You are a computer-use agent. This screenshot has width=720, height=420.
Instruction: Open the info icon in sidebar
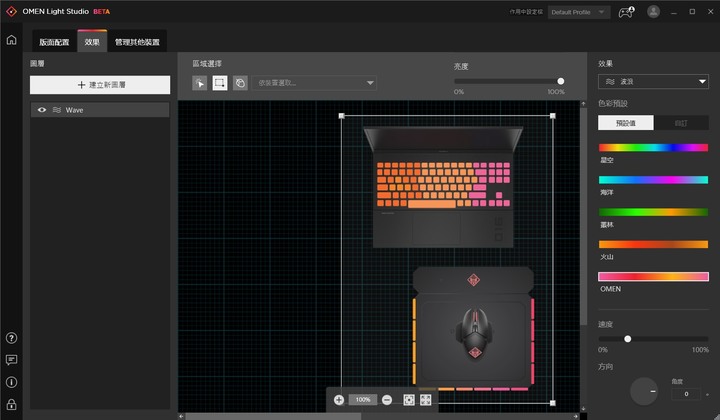pos(11,382)
